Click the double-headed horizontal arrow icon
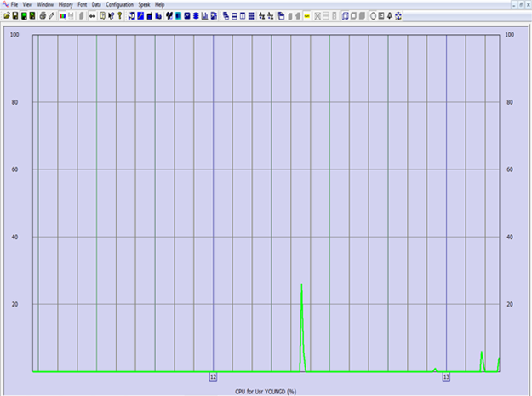This screenshot has width=532, height=396. coord(92,15)
